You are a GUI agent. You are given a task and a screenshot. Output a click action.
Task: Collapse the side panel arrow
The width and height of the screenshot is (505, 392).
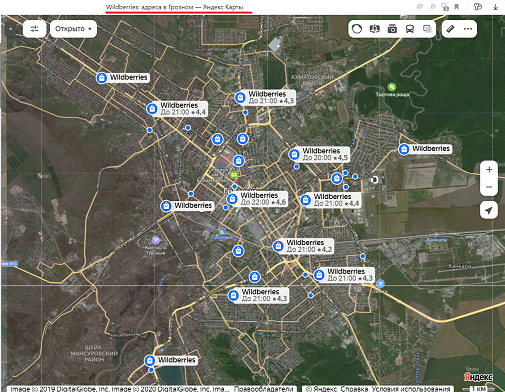(x=10, y=29)
